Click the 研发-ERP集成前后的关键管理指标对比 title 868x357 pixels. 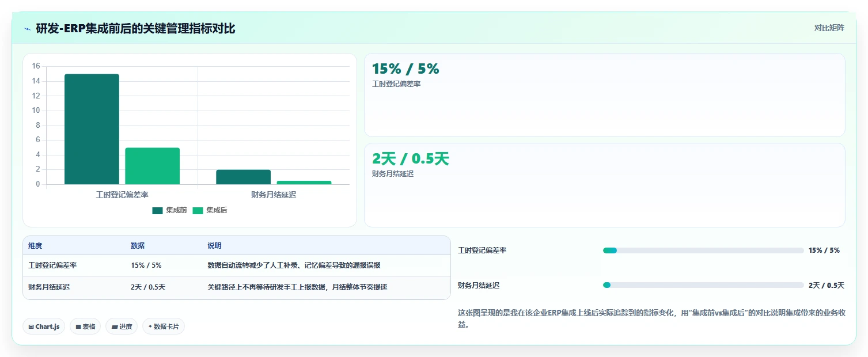[135, 29]
